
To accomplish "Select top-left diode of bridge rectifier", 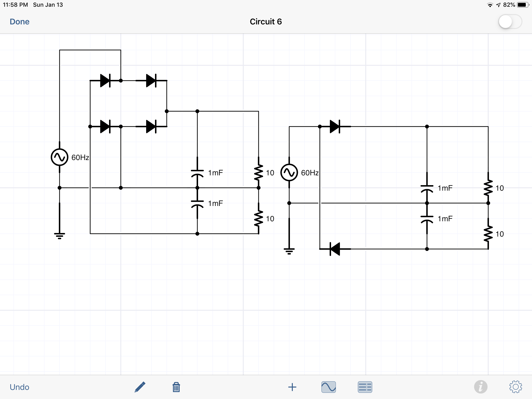I will pos(105,81).
